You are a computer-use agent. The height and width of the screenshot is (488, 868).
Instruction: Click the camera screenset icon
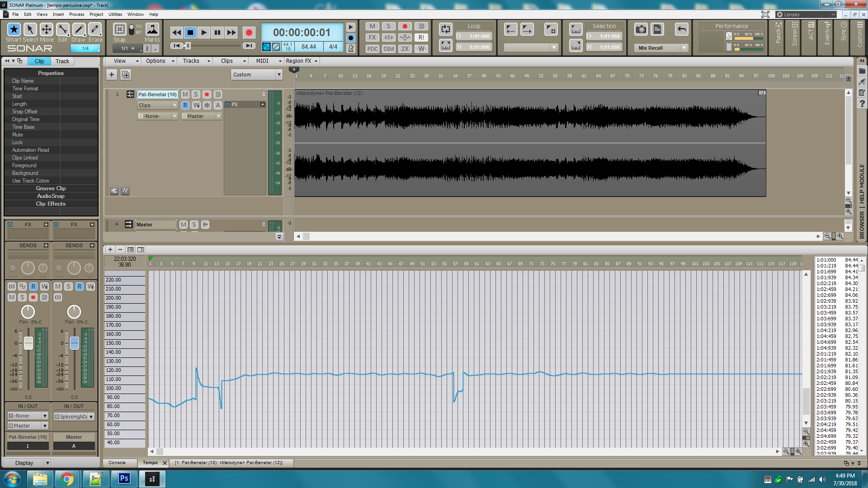click(x=641, y=30)
